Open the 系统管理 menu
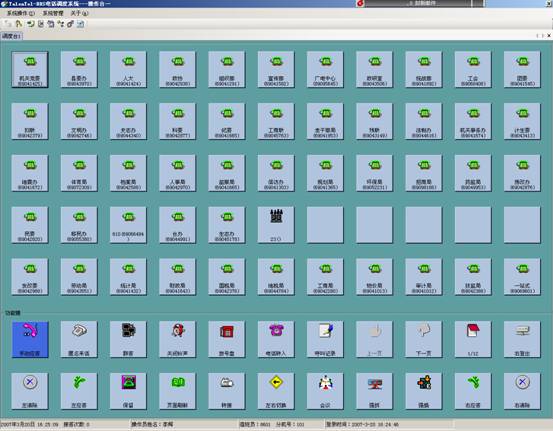Image resolution: width=553 pixels, height=431 pixels. click(53, 13)
